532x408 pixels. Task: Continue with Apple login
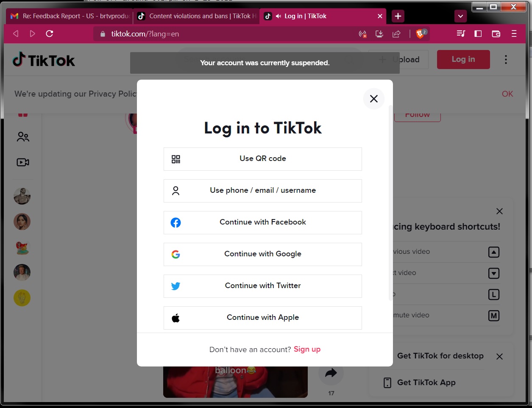(263, 318)
